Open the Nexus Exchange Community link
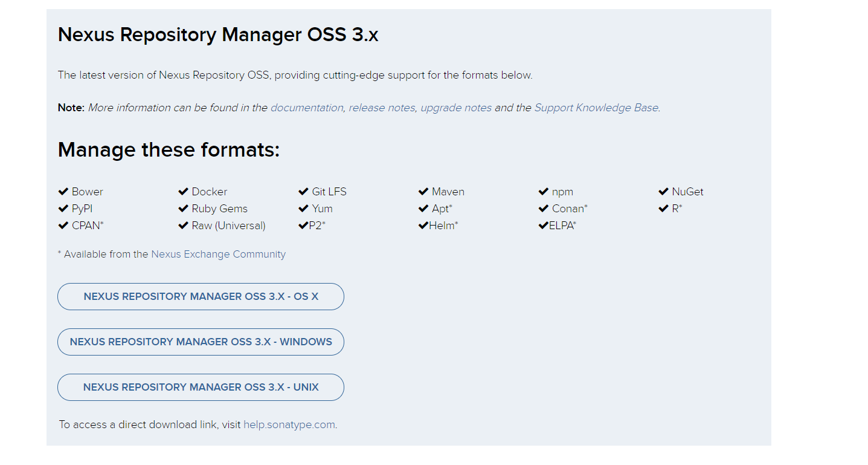This screenshot has width=868, height=465. 218,254
